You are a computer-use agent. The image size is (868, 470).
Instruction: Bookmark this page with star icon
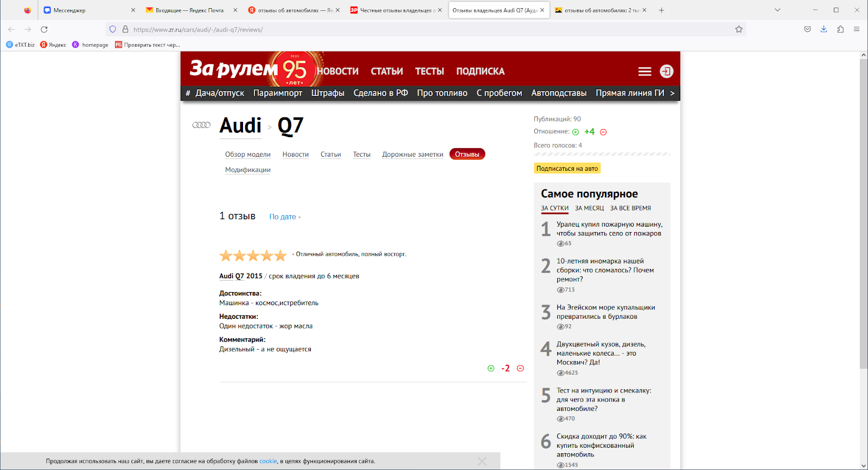[738, 29]
